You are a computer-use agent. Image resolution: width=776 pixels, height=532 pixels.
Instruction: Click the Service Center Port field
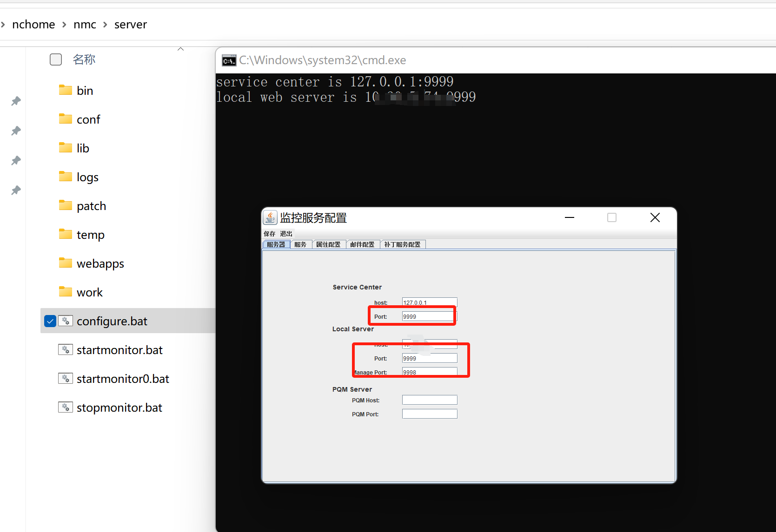tap(430, 316)
